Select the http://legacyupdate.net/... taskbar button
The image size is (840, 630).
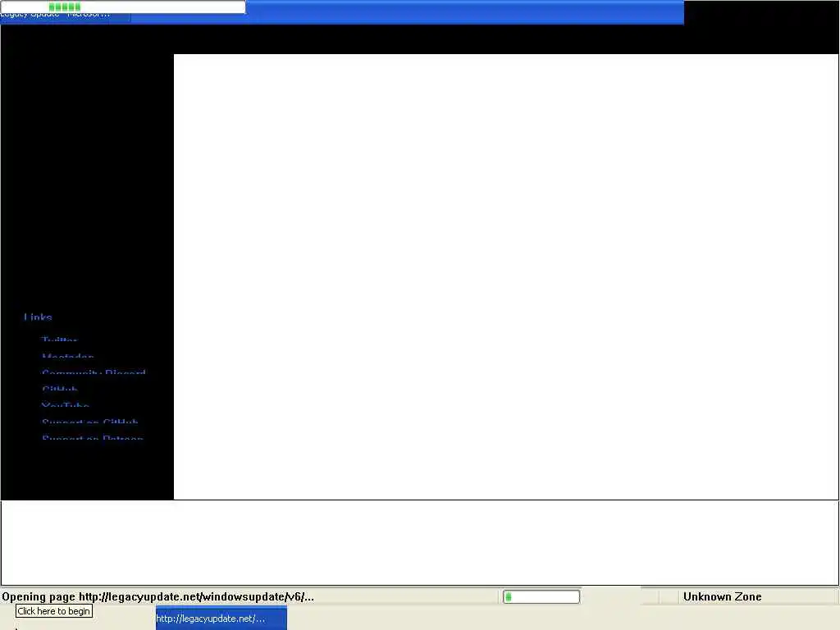coord(221,619)
